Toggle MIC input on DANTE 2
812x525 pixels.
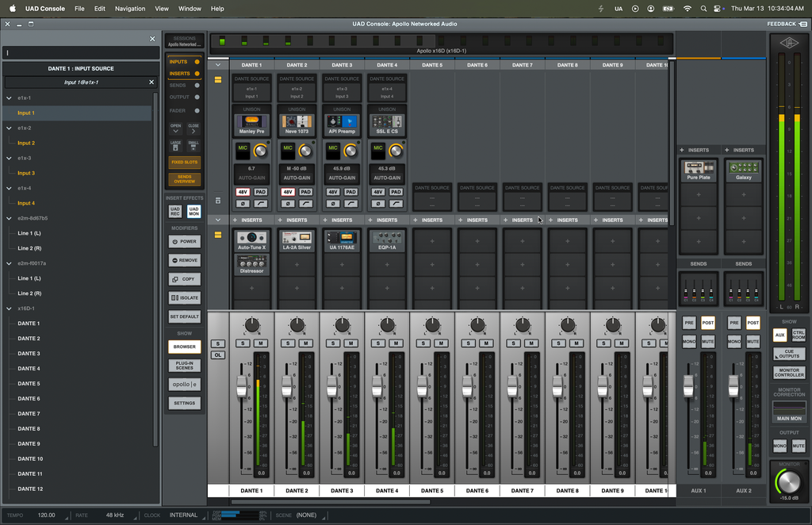(x=287, y=150)
